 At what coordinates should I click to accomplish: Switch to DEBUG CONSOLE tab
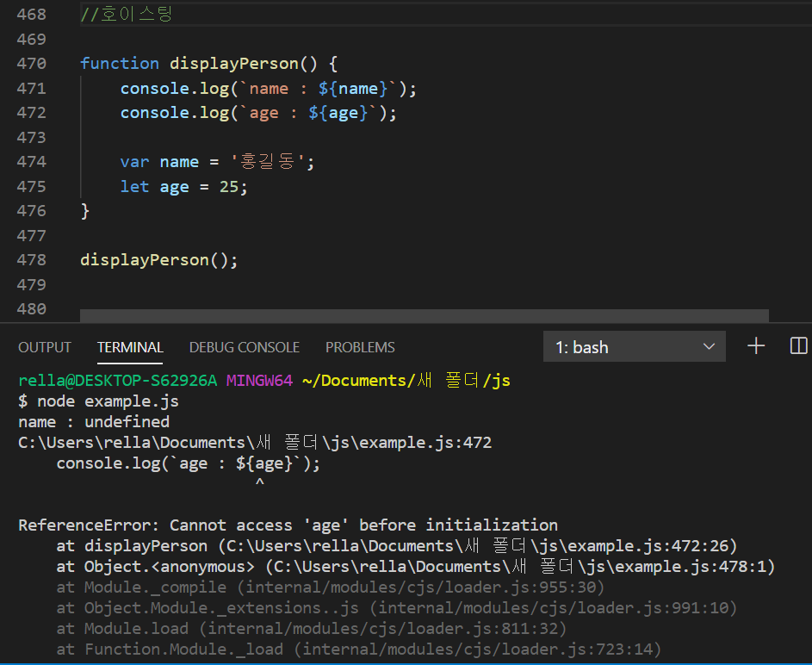pyautogui.click(x=245, y=347)
